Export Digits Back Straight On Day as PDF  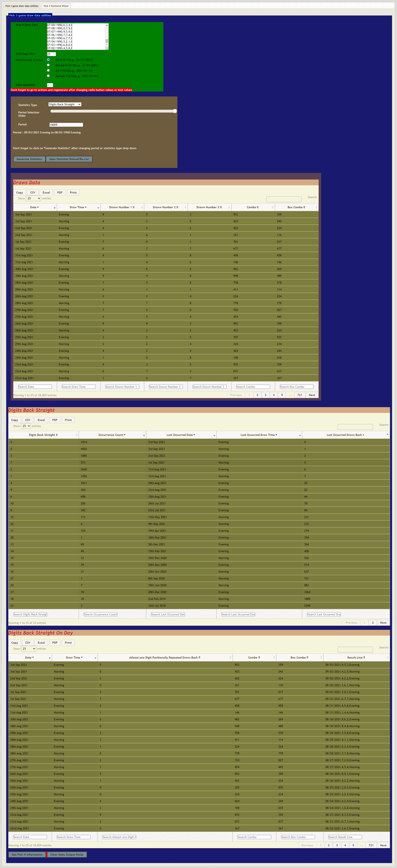(55, 643)
